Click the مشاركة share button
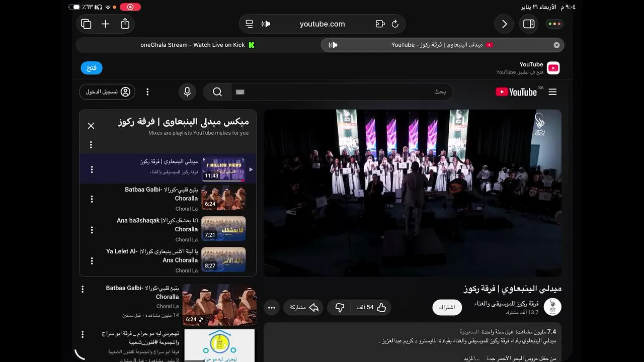The width and height of the screenshot is (644, 362). coord(304,307)
